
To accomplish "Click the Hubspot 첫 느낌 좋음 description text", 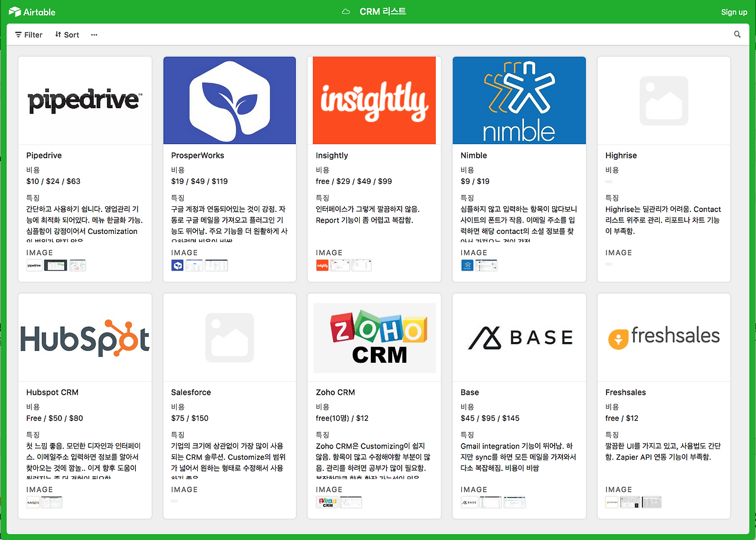I will point(84,460).
